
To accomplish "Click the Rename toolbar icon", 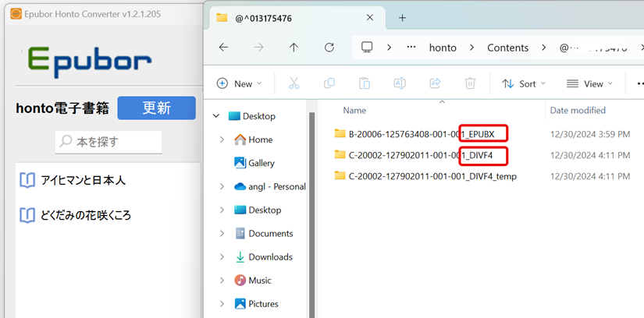I will [x=400, y=83].
